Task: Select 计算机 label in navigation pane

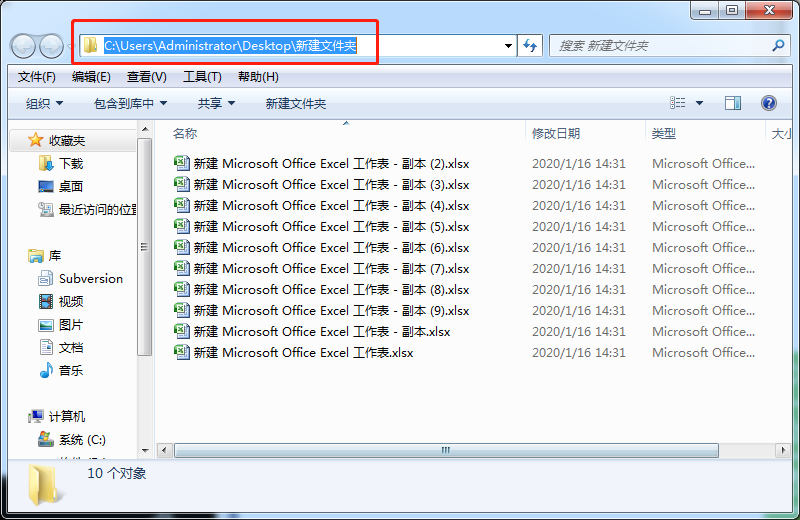Action: pyautogui.click(x=67, y=416)
